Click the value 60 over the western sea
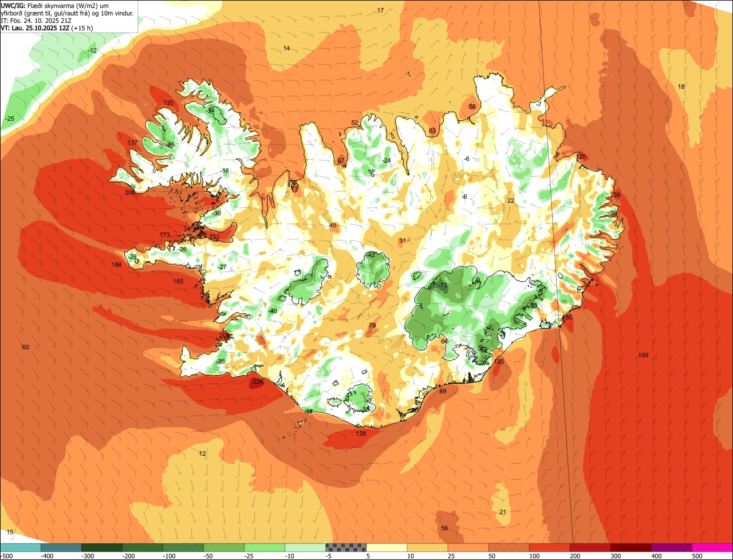Viewport: 733px width, 560px height. coord(25,347)
